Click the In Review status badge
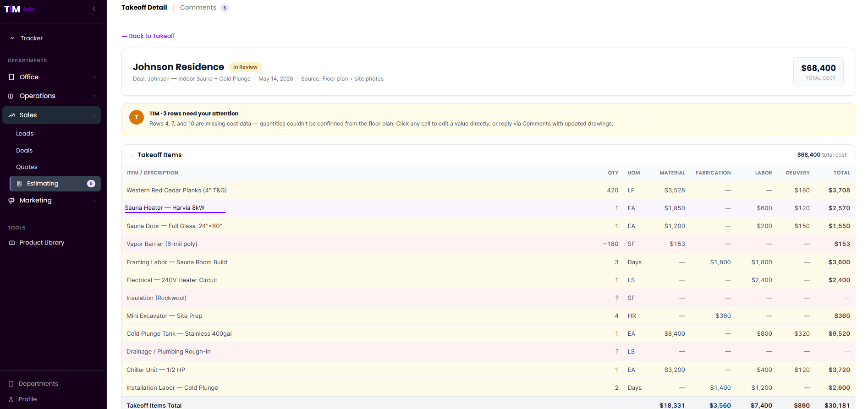Viewport: 868px width, 409px height. tap(245, 67)
